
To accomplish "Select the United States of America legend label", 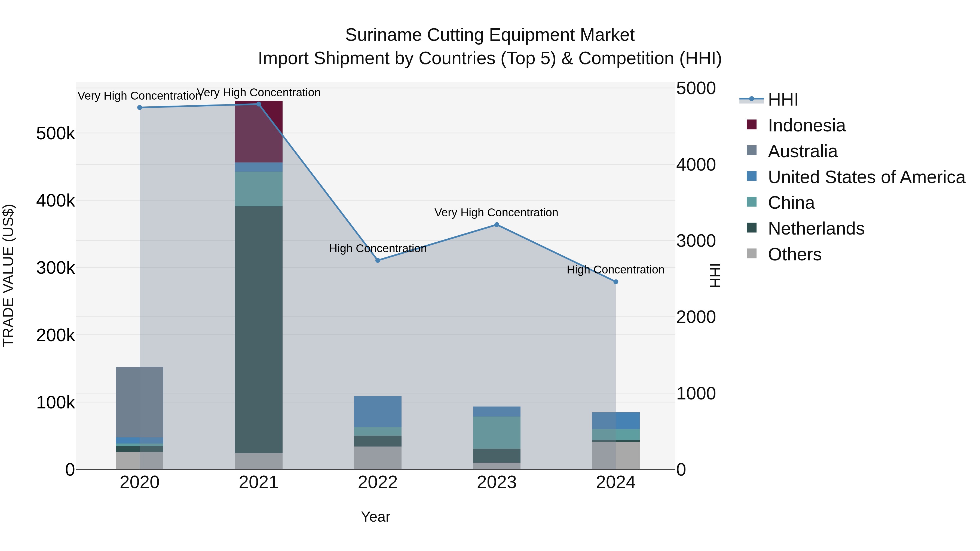I will pyautogui.click(x=867, y=177).
